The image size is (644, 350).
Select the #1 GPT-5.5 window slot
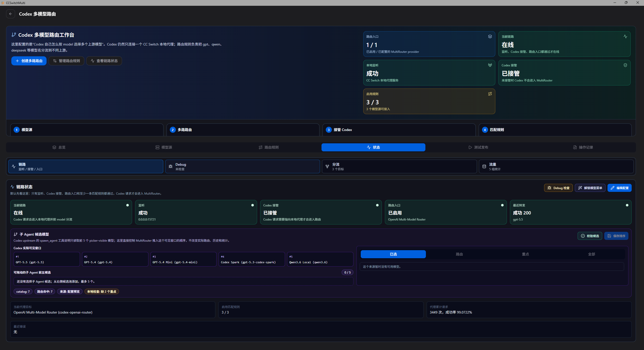click(x=47, y=259)
